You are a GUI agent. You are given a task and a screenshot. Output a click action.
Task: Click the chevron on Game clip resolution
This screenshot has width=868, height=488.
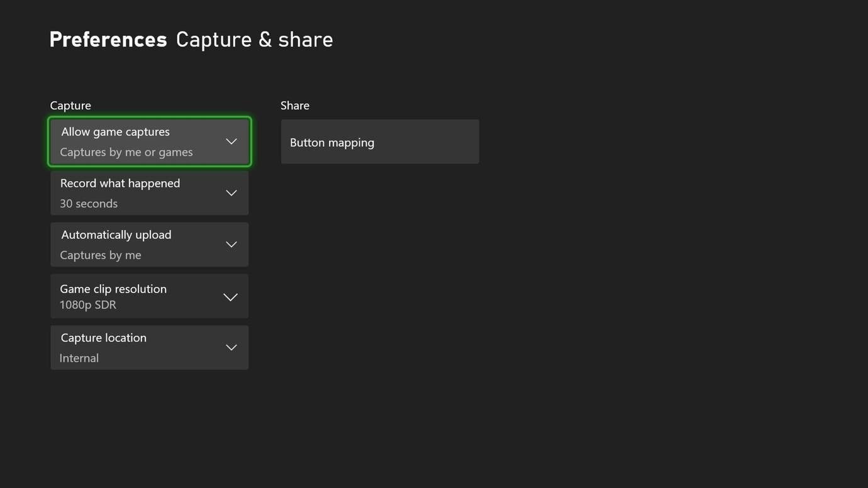231,296
